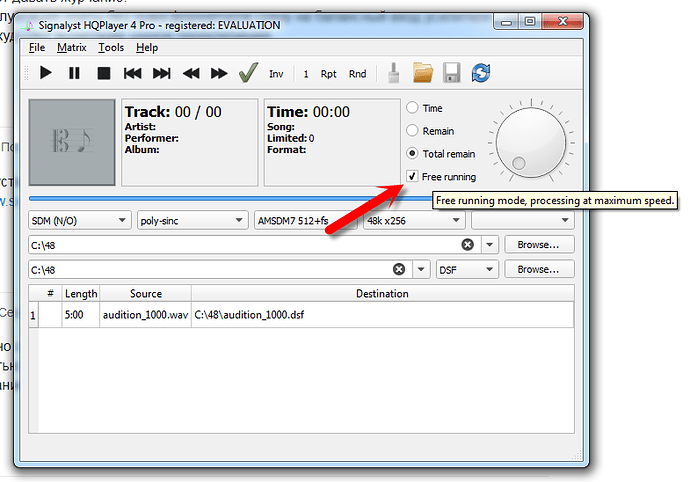This screenshot has width=690, height=482.
Task: Open the 48k x256 rate dropdown
Action: tap(414, 220)
